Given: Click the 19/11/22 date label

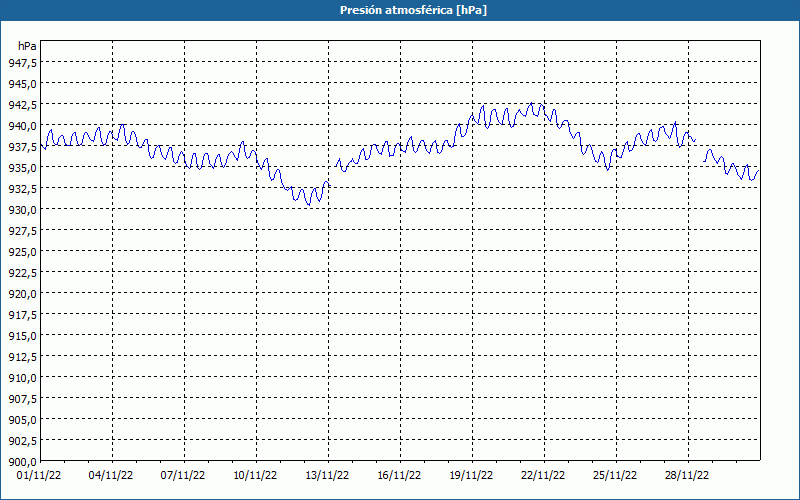Looking at the screenshot, I should tap(471, 476).
